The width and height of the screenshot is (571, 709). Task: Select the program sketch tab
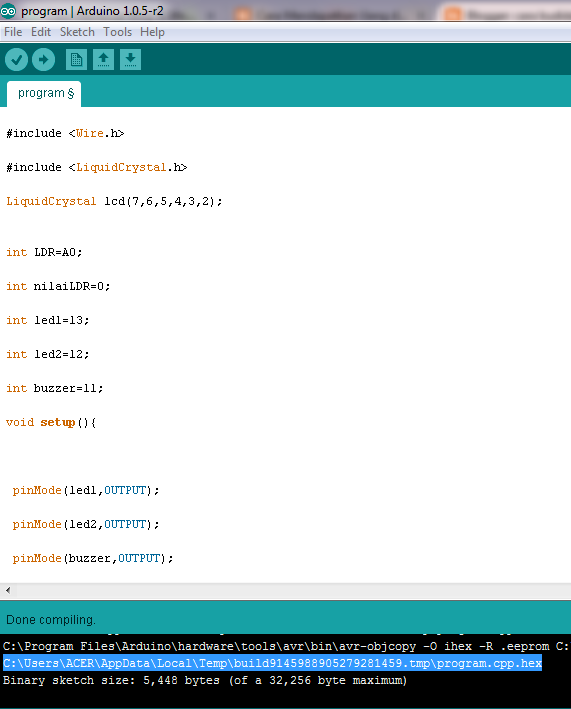pyautogui.click(x=44, y=94)
